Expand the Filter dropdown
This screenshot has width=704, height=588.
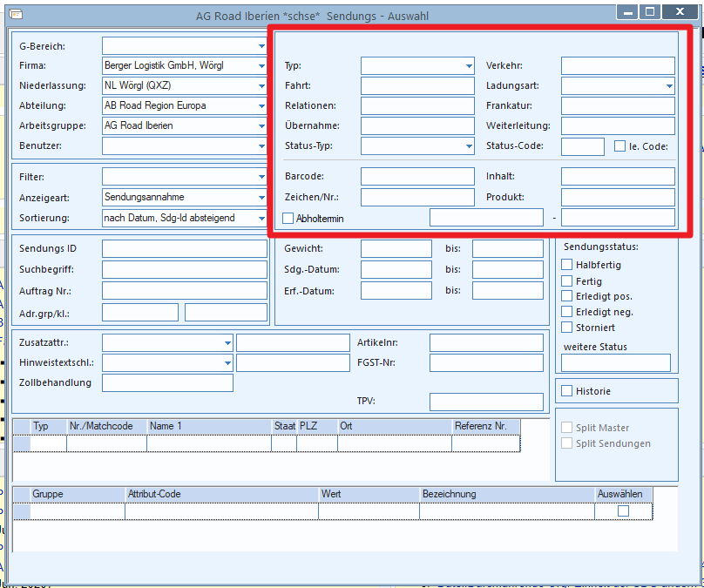pos(261,176)
